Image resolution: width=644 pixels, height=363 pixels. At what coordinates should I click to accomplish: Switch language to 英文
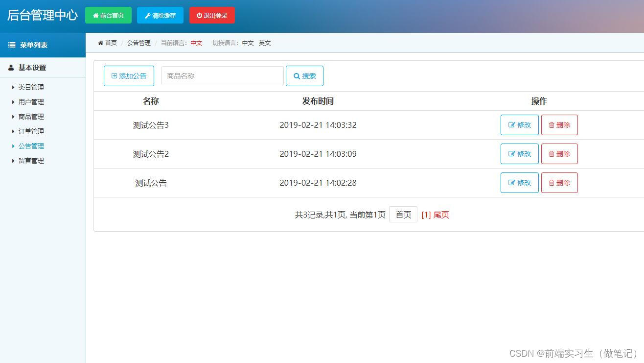pyautogui.click(x=265, y=43)
